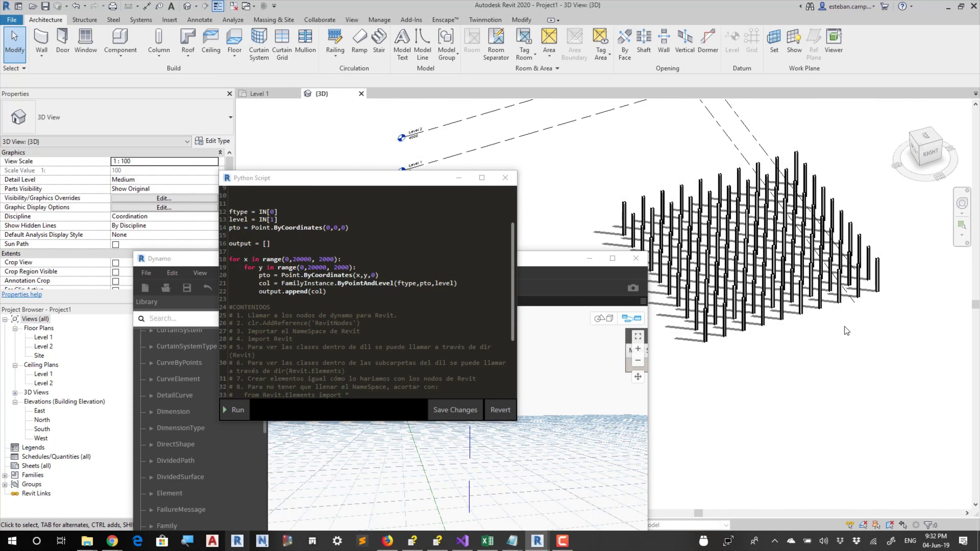Open the 3D View type selector dropdown
Screen dimensions: 980x551
click(230, 117)
